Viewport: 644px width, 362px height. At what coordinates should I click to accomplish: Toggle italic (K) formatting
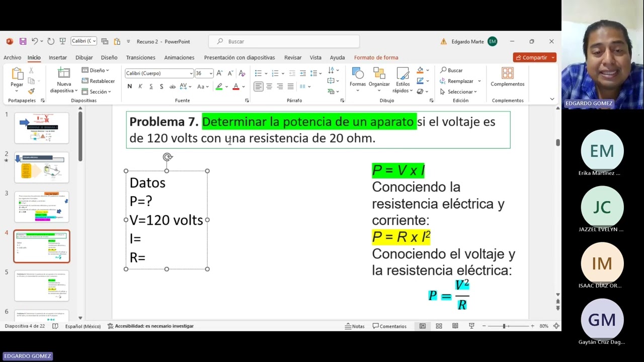click(140, 86)
